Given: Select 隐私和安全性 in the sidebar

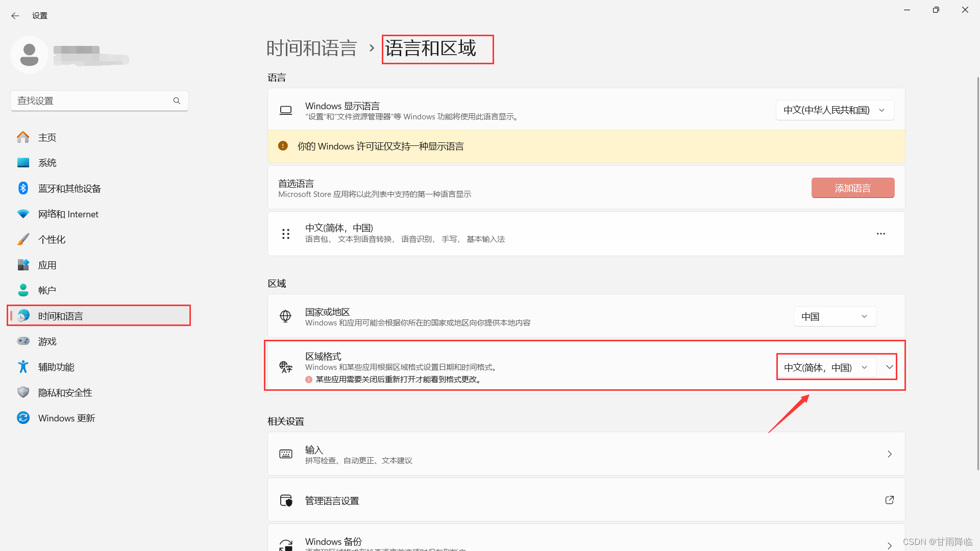Looking at the screenshot, I should click(x=100, y=392).
